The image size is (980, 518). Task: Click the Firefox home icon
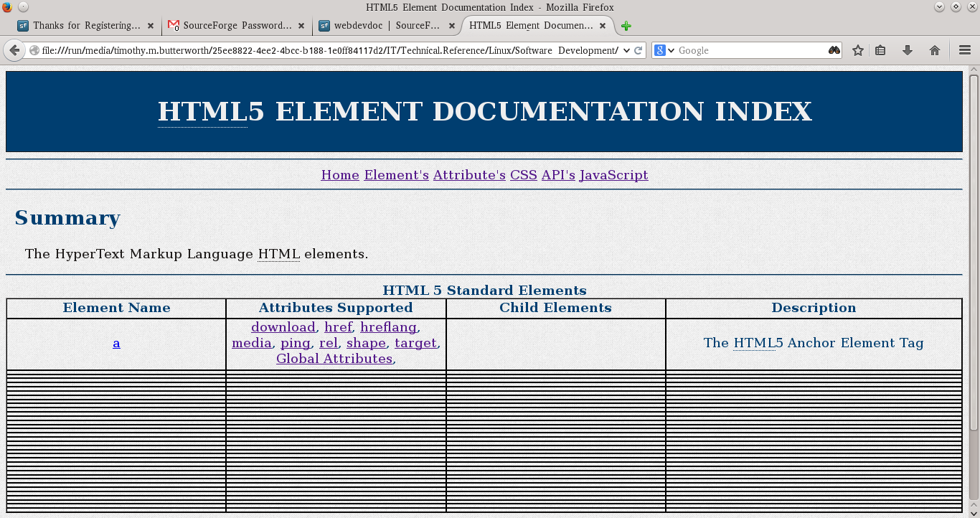tap(934, 50)
